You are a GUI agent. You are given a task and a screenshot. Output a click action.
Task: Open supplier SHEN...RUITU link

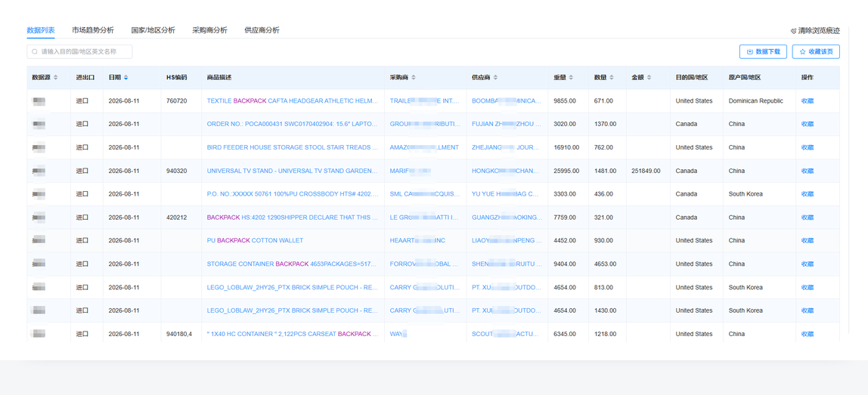coord(507,264)
